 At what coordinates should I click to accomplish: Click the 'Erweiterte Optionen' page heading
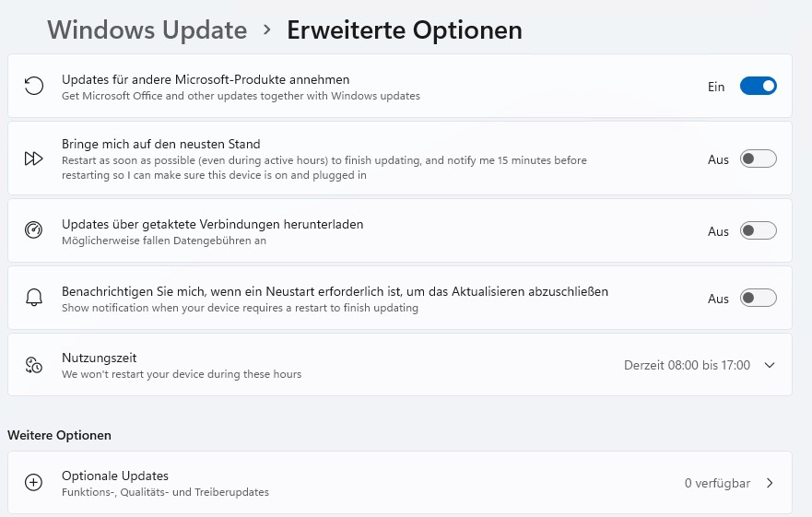[x=404, y=30]
